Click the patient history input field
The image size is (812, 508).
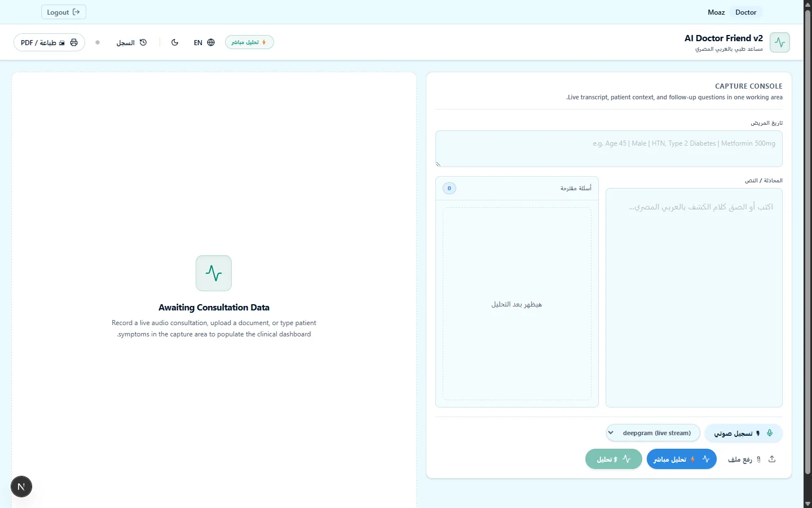click(609, 148)
